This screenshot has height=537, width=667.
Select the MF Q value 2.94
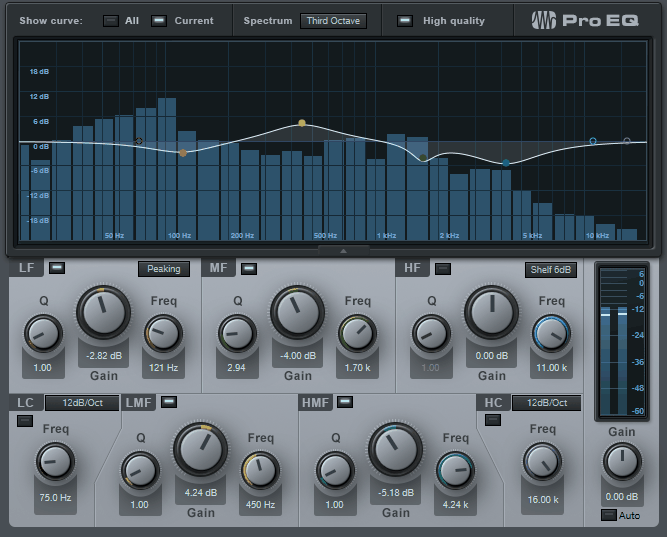(x=237, y=368)
